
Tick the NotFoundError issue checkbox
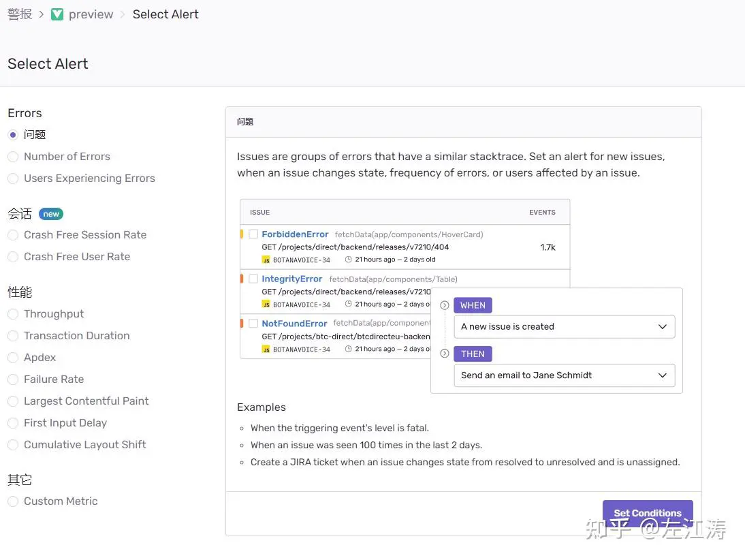tap(253, 324)
